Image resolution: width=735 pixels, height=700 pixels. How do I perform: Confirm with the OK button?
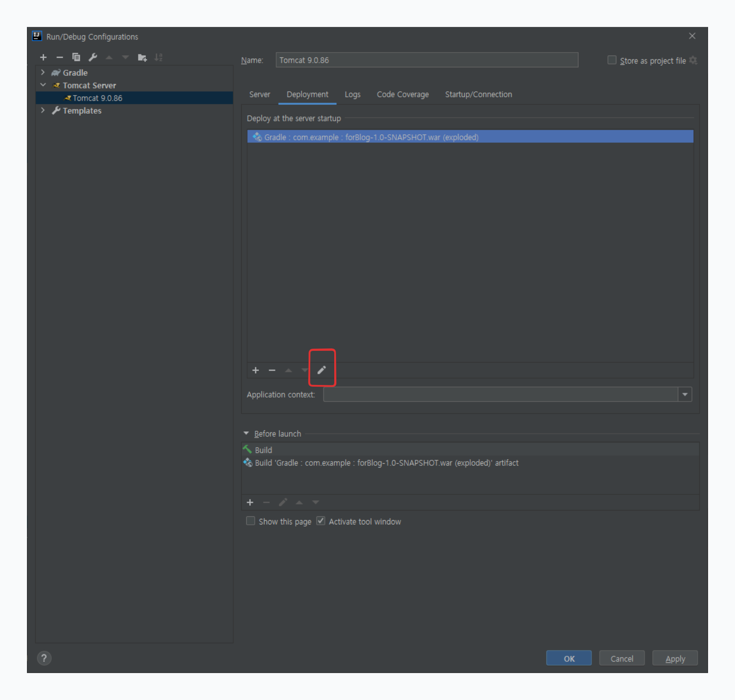click(x=569, y=658)
